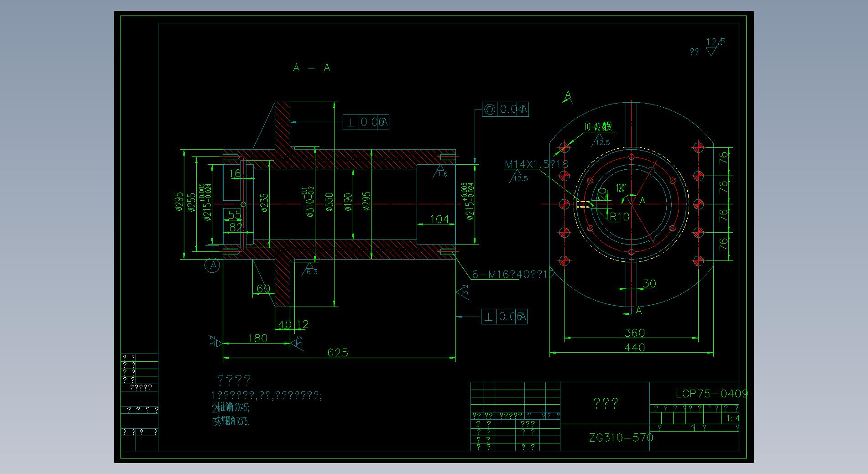Click the concentricity tolerance frame 0.04 A
Screen dimensions: 868x474
point(505,109)
